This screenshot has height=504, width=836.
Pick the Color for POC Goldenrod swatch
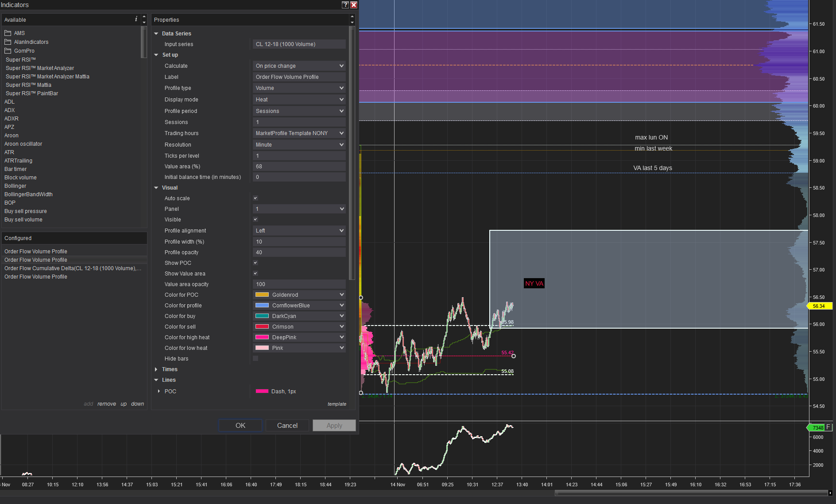262,295
